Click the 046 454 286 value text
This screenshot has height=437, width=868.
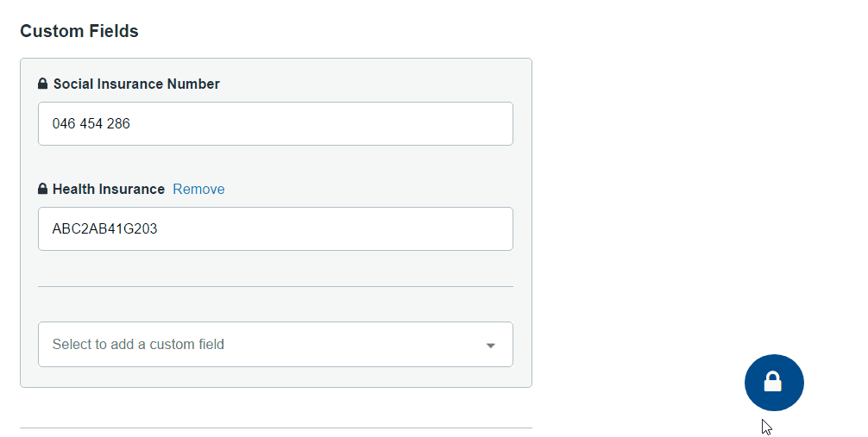[91, 123]
